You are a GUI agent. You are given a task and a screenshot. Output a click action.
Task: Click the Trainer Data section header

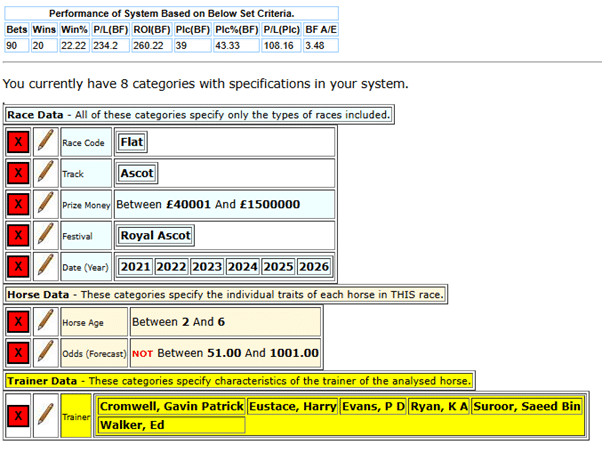tap(239, 381)
